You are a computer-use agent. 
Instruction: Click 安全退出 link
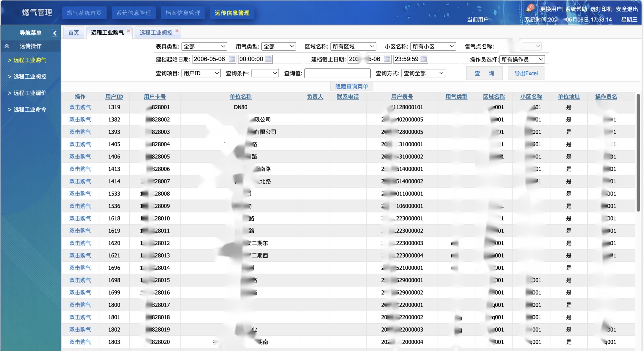coord(627,9)
